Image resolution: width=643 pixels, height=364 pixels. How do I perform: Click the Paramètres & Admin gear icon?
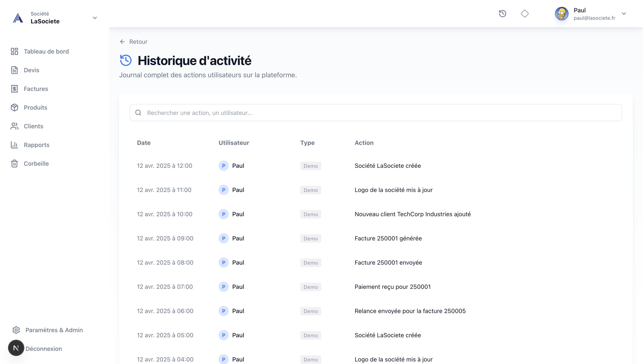click(16, 330)
